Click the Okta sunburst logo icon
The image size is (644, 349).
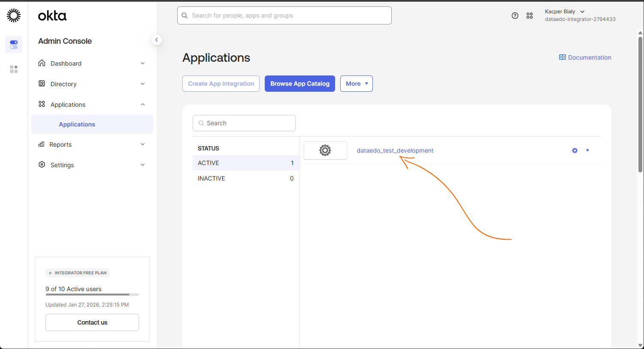[x=14, y=15]
